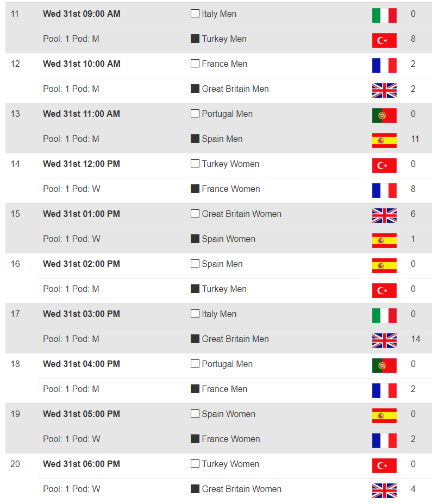
Task: Open the Spain Women team in match 15
Action: click(x=228, y=239)
